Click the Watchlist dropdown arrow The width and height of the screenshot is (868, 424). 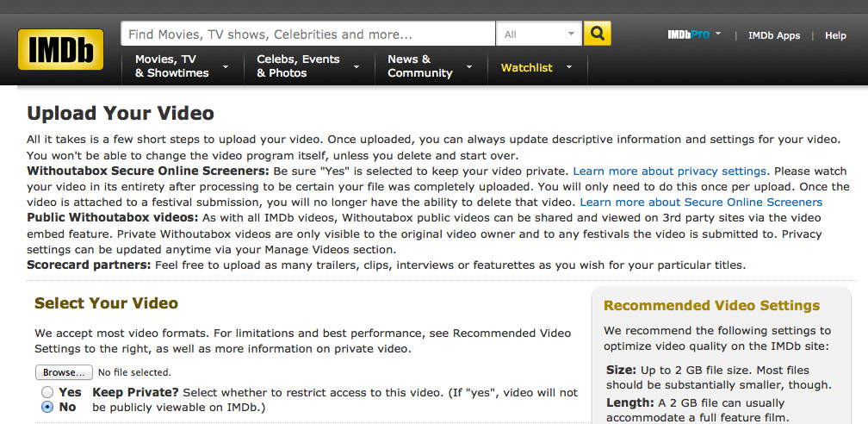click(x=568, y=67)
